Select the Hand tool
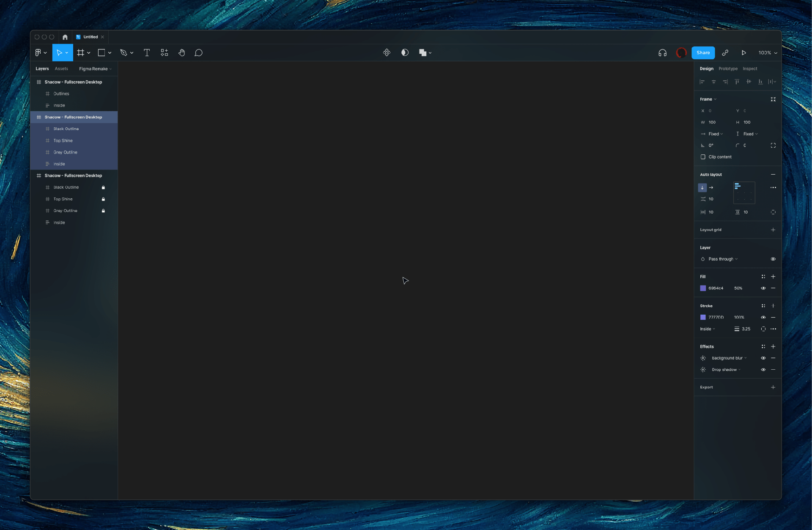 coord(181,53)
